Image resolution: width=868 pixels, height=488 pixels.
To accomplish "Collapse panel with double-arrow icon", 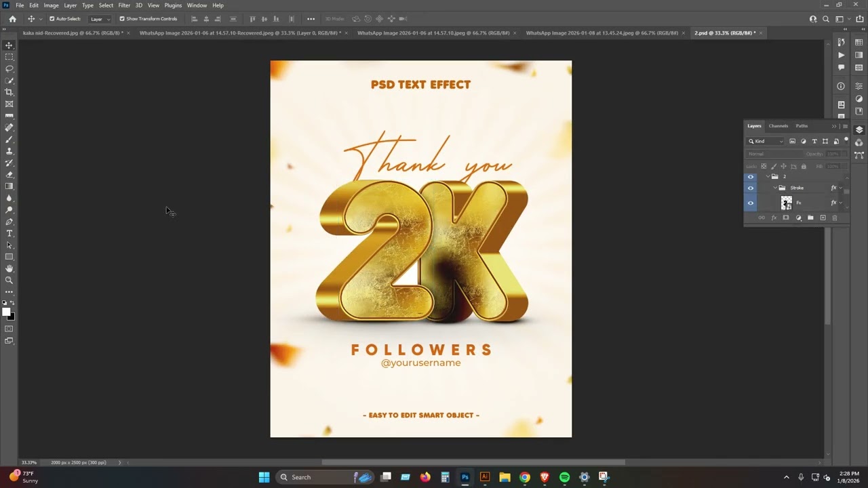I will [x=834, y=126].
